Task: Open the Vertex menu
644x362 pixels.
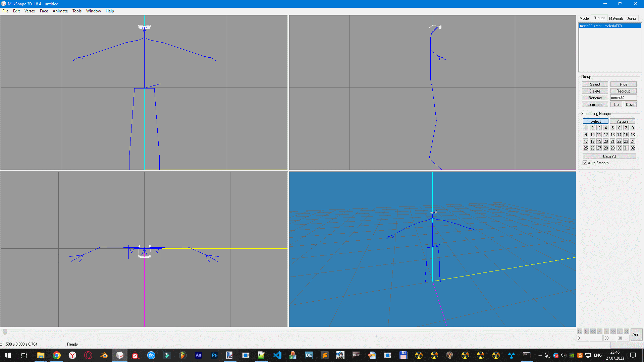Action: [x=30, y=11]
